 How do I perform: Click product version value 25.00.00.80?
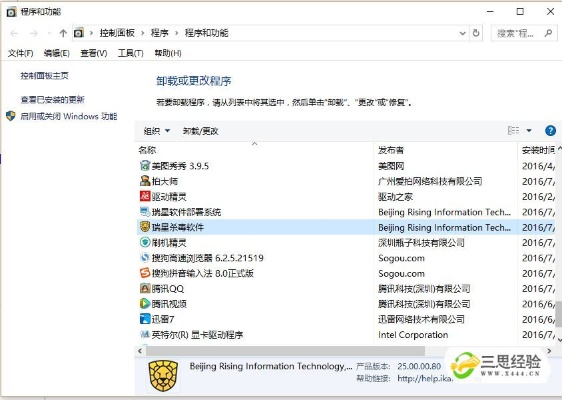(419, 366)
